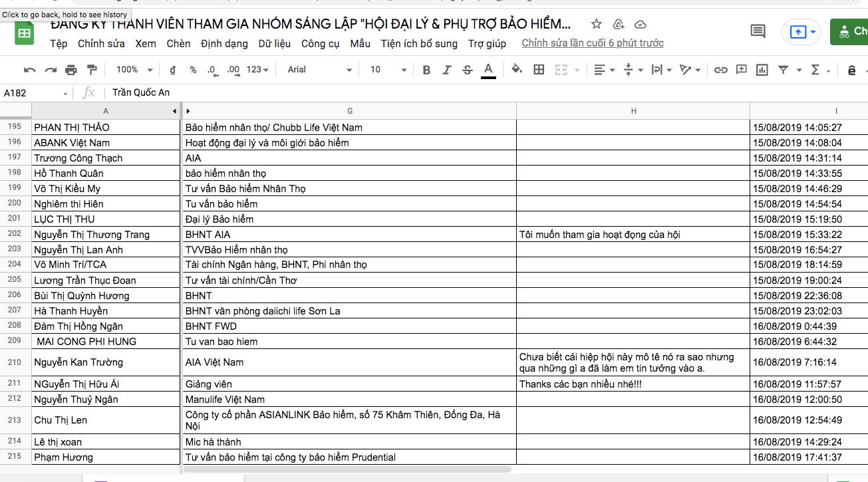
Task: Click the document title text
Action: tap(311, 25)
